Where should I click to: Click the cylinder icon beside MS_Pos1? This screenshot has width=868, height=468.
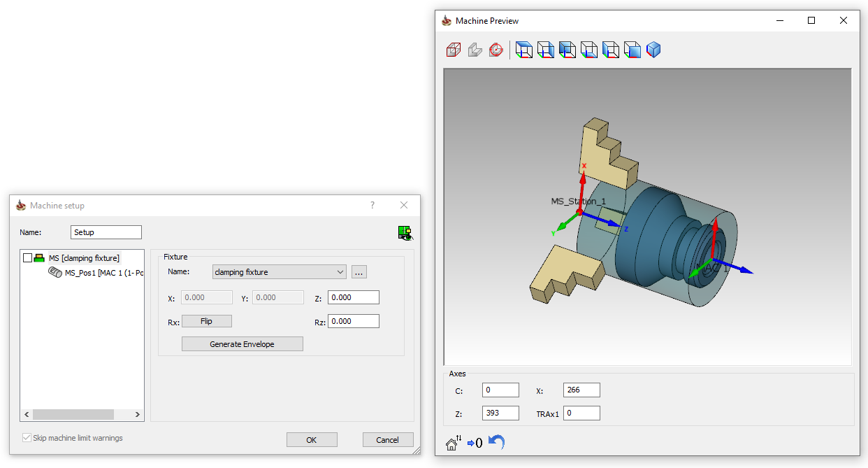(55, 272)
